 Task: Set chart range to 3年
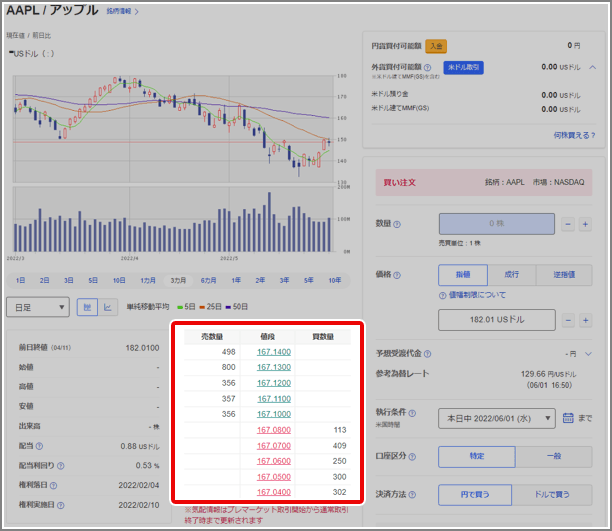tap(284, 280)
